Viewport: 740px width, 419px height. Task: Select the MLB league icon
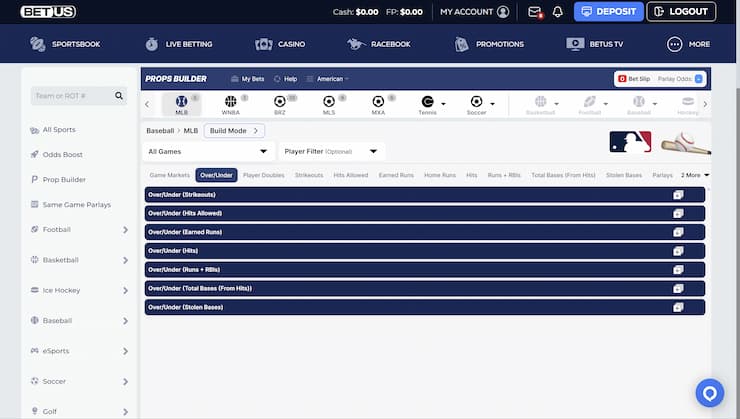(182, 104)
